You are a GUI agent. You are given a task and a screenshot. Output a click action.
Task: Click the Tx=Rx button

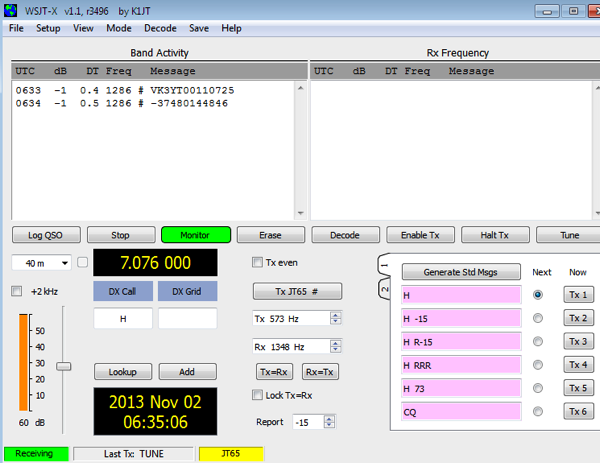274,372
